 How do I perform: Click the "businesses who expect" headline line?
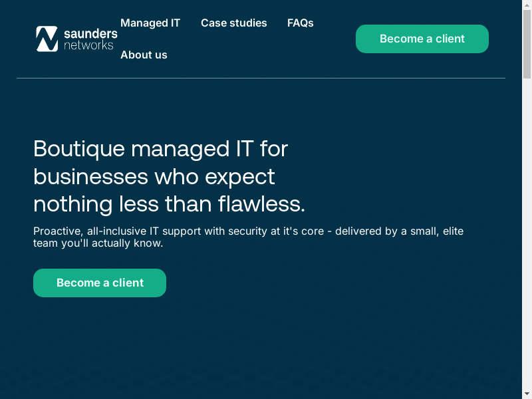154,176
